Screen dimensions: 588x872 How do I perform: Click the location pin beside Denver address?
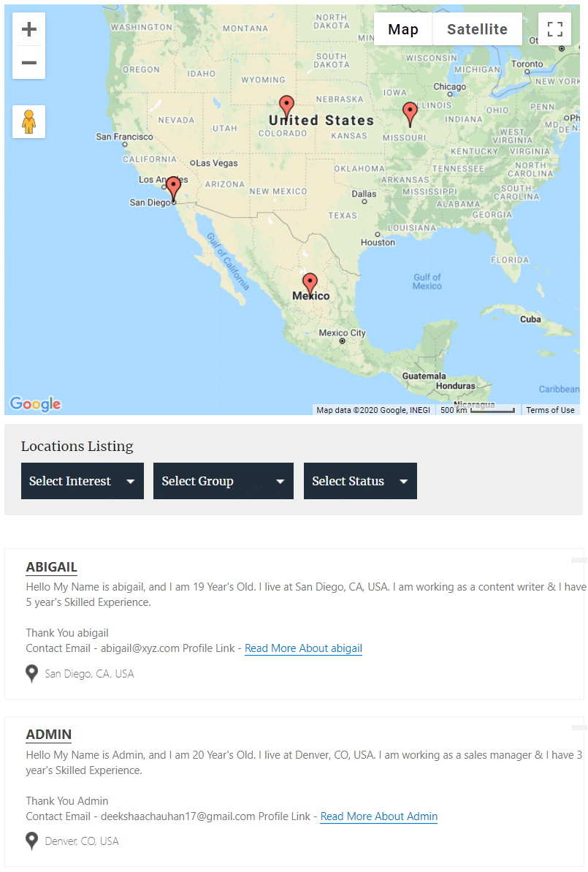click(x=31, y=841)
